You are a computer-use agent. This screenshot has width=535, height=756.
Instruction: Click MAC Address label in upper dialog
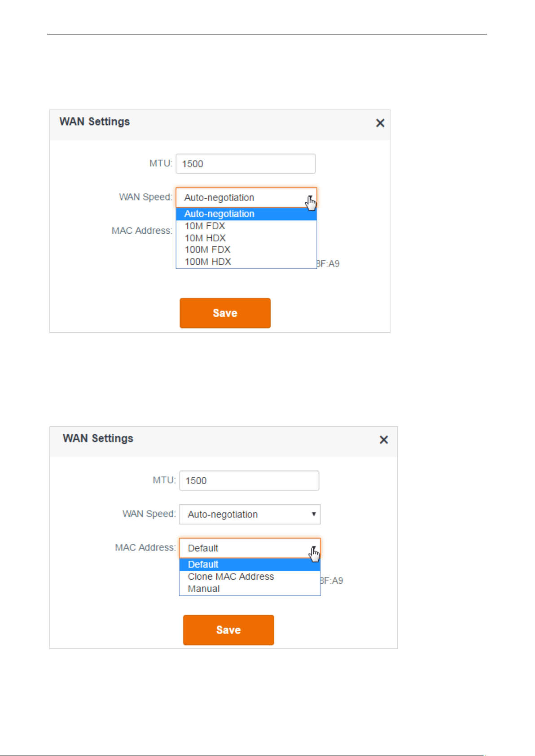tap(142, 231)
